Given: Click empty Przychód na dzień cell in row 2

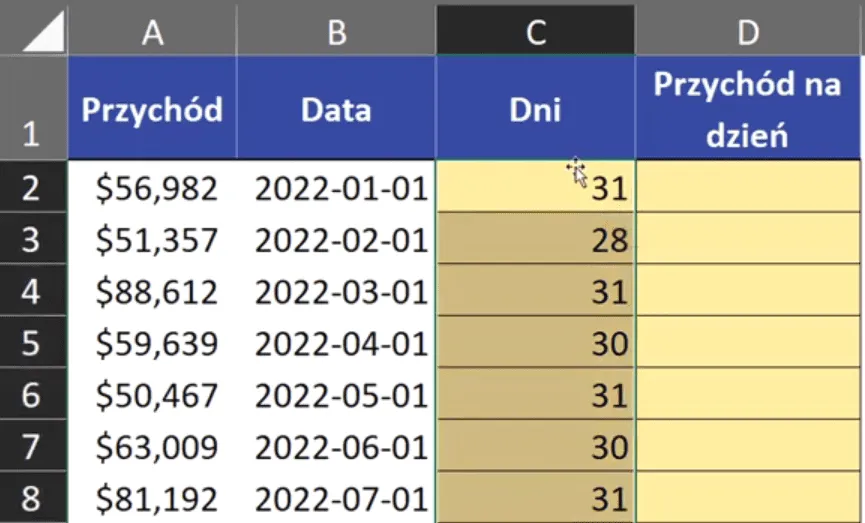Looking at the screenshot, I should point(748,187).
